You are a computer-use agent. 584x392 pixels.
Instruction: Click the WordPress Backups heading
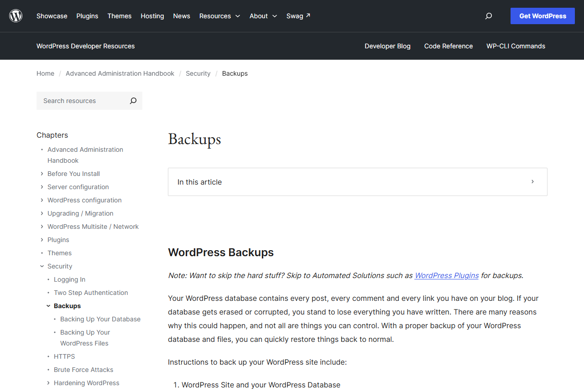pos(221,253)
